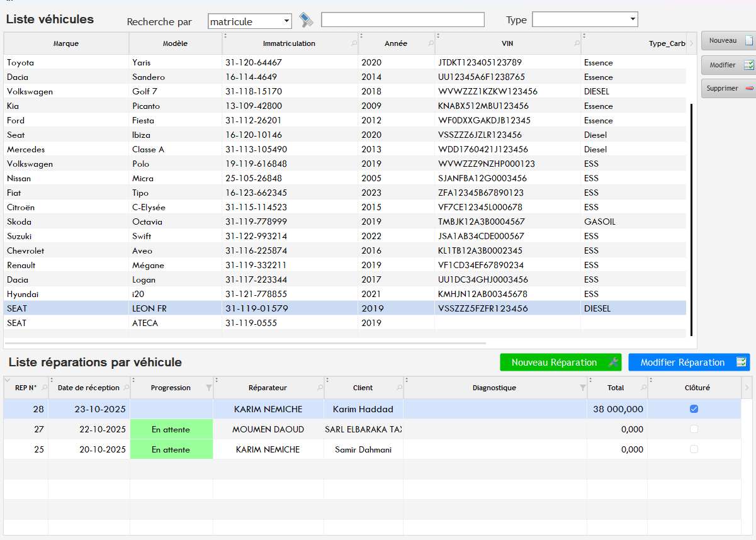This screenshot has width=756, height=540.
Task: Check the Clôturé box for repair 27
Action: [694, 429]
